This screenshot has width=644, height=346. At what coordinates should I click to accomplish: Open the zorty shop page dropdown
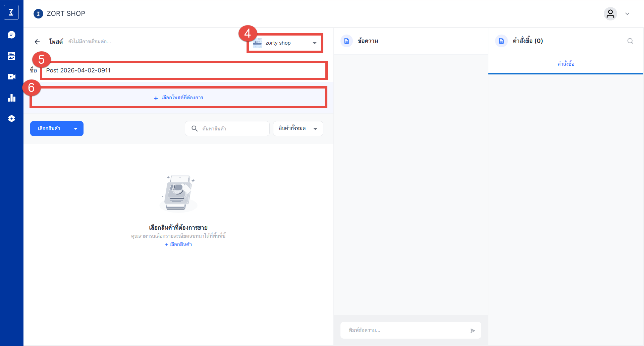click(285, 43)
